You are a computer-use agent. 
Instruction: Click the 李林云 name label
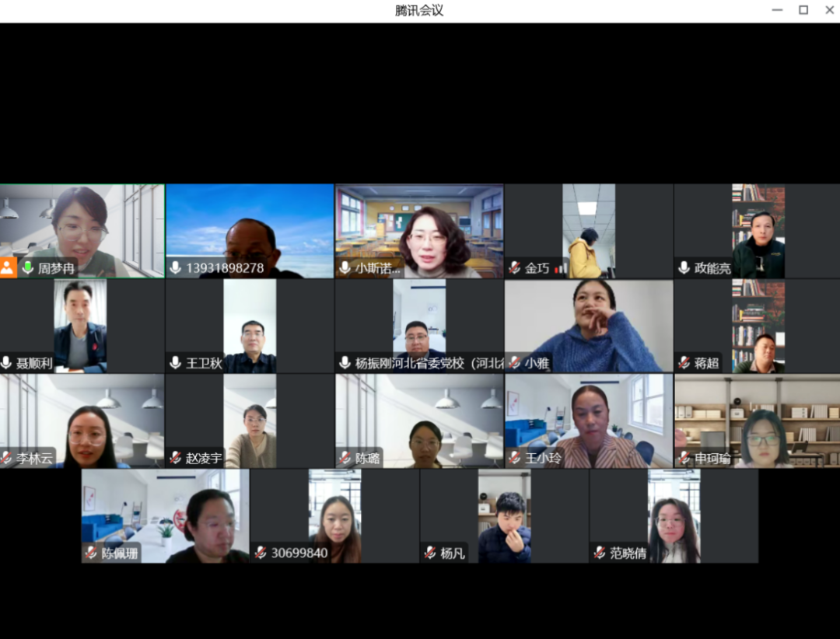34,458
